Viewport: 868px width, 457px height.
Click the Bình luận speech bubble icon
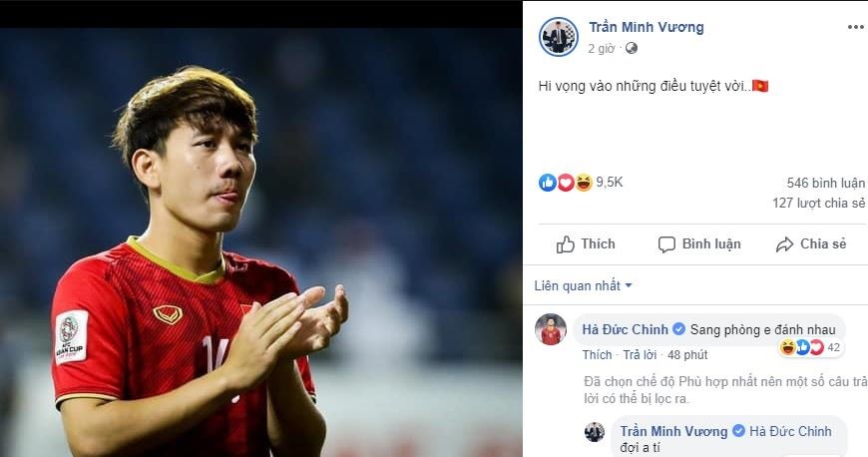tap(667, 244)
